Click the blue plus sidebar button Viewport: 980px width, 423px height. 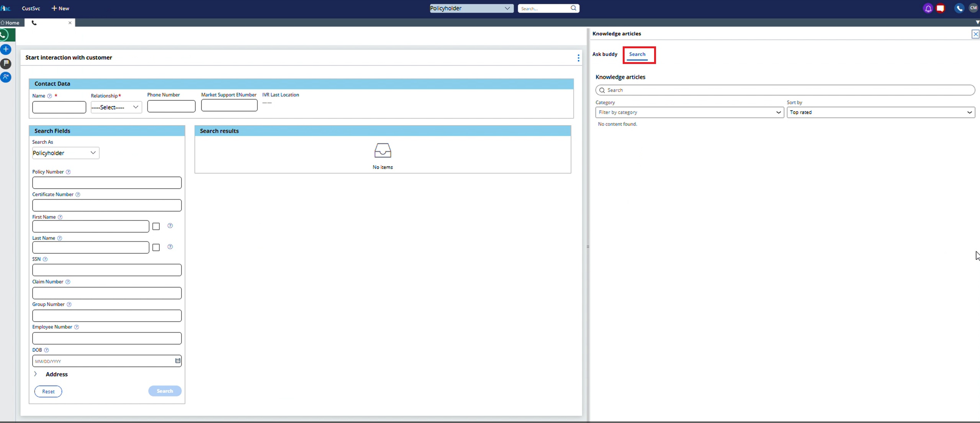6,49
